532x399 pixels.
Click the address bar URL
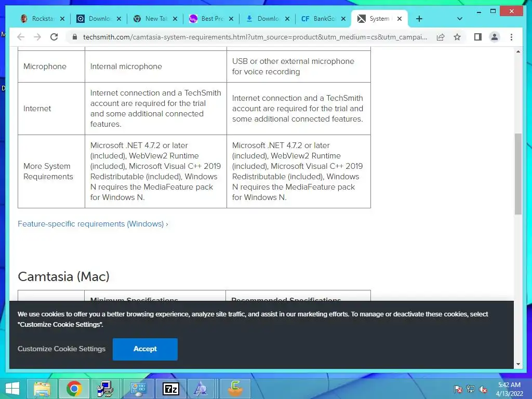click(255, 37)
